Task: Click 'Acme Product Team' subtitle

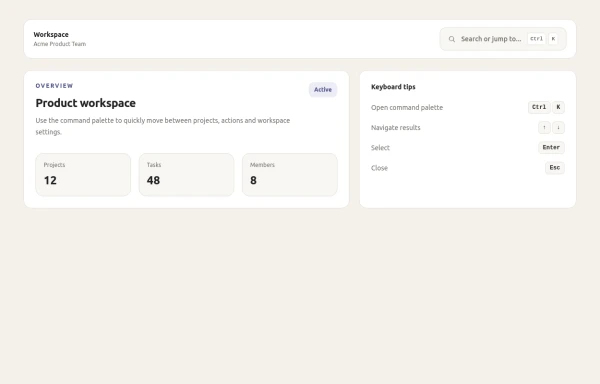Action: pos(60,44)
